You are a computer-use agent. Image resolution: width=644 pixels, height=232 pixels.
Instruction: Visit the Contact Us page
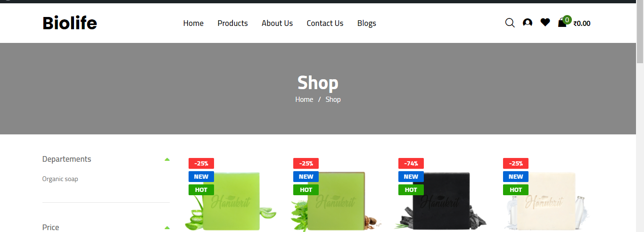tap(325, 23)
